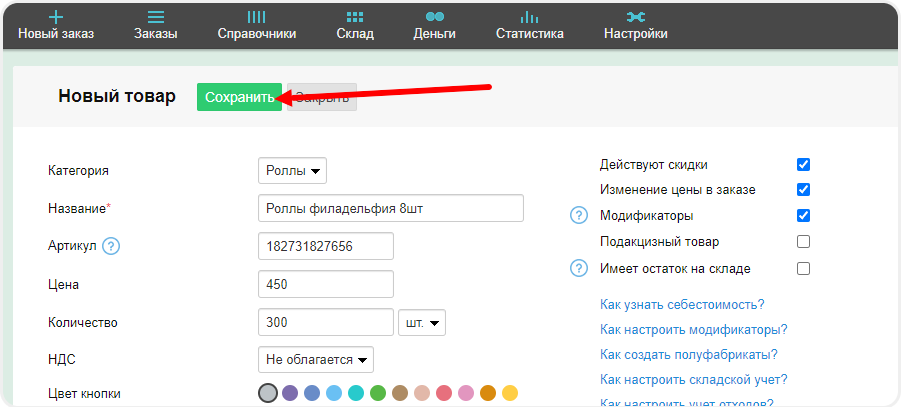Open the Склад warehouse icon

coord(355,17)
